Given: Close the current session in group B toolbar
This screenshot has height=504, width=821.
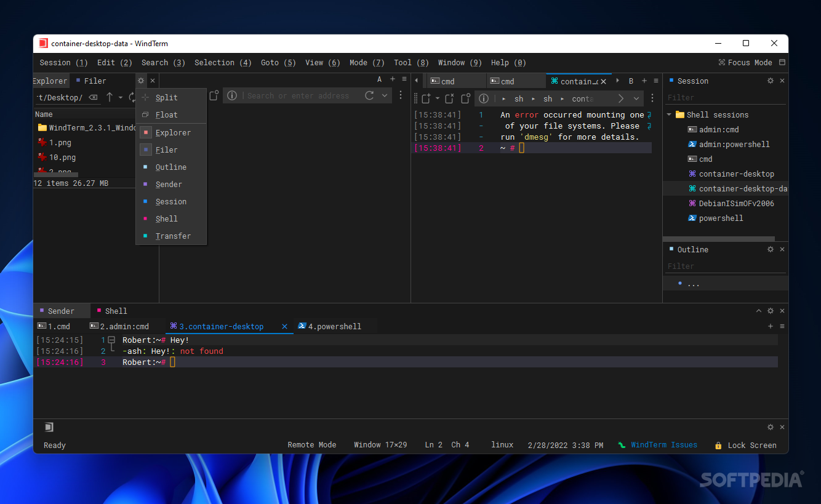Looking at the screenshot, I should (x=450, y=98).
